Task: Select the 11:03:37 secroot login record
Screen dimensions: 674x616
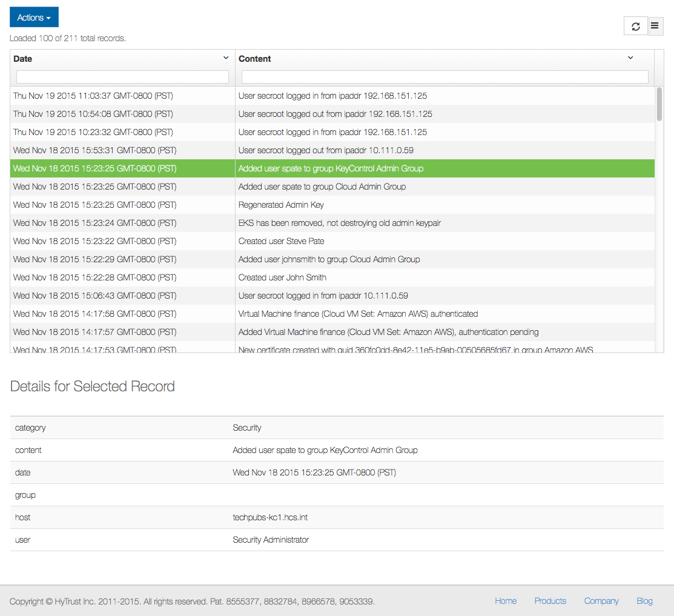Action: pos(332,96)
